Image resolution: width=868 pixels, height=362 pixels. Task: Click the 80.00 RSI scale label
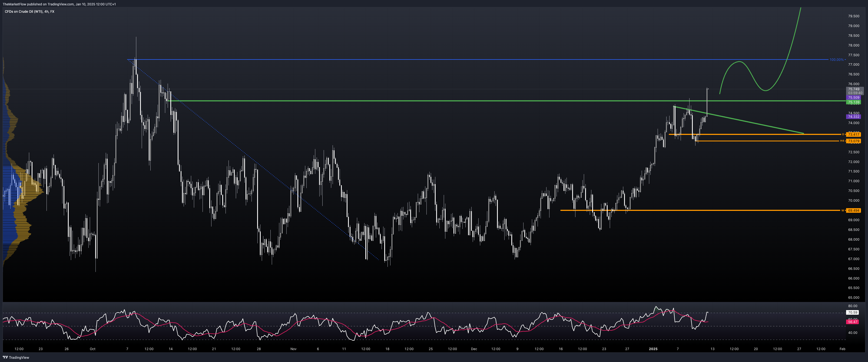[853, 306]
